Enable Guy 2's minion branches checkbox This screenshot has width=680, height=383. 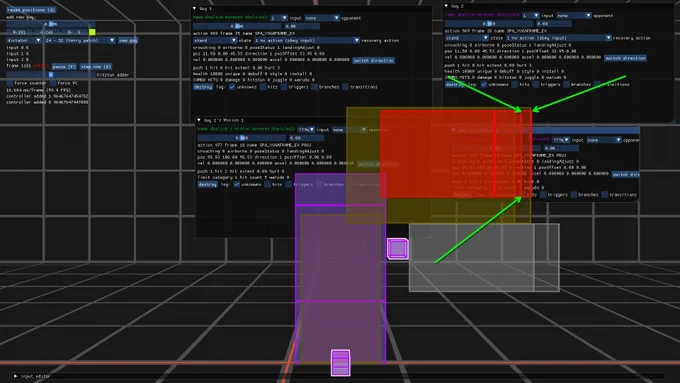pyautogui.click(x=574, y=195)
